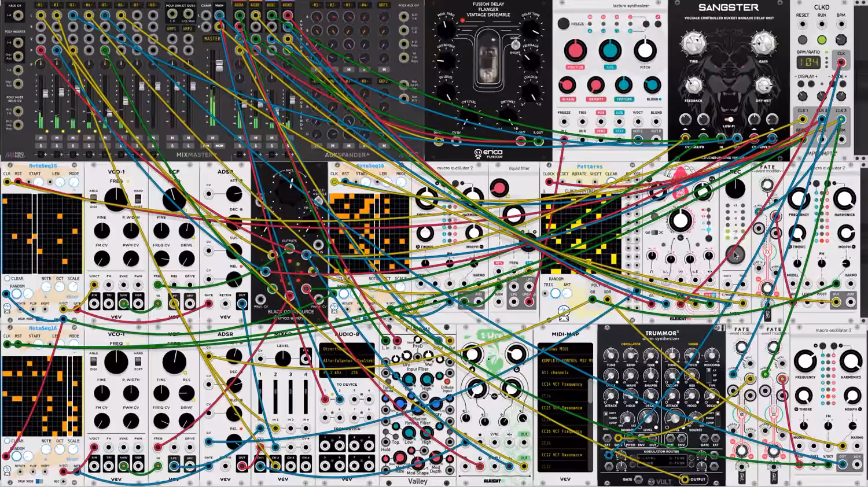The width and height of the screenshot is (868, 487).
Task: Click the Sangster TIME knob
Action: pos(693,43)
